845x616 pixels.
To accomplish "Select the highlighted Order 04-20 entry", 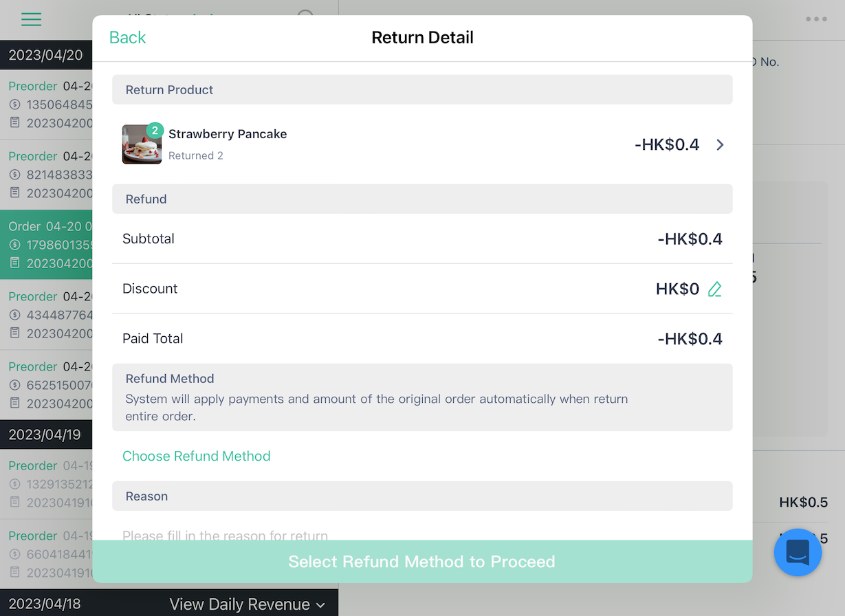I will tap(46, 245).
